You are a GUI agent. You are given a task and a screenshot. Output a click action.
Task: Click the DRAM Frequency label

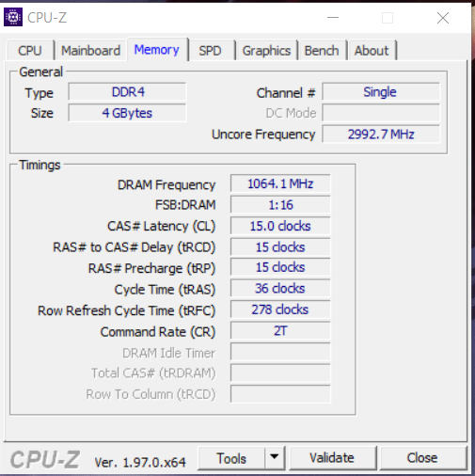coord(166,184)
